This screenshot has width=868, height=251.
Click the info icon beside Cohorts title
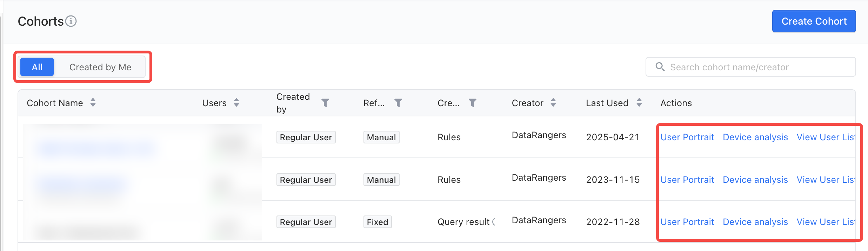71,21
